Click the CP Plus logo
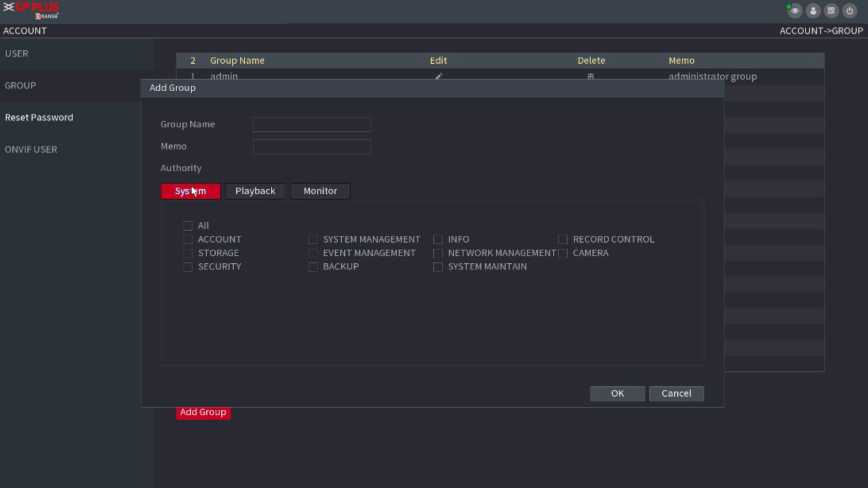 [x=31, y=10]
